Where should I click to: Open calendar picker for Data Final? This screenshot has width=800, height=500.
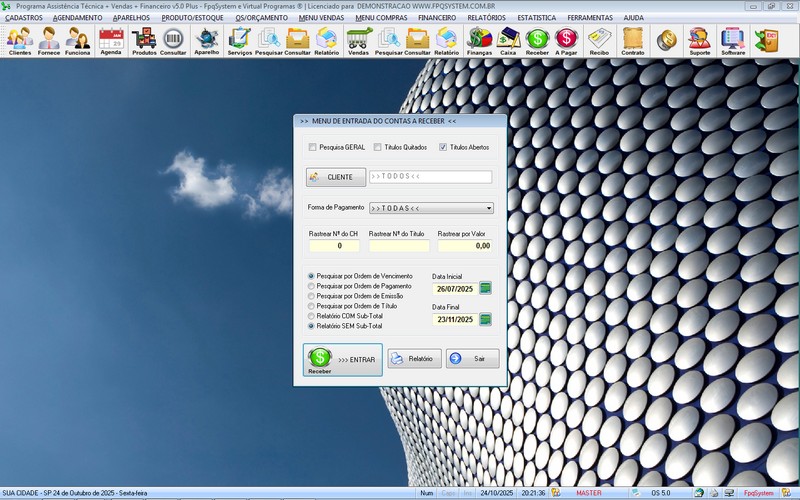[x=486, y=319]
